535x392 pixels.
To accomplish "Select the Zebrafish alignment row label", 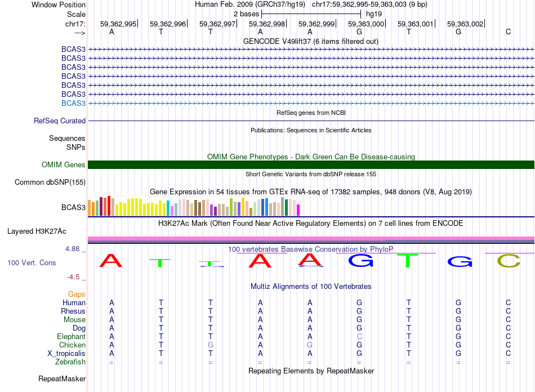I will [x=70, y=362].
